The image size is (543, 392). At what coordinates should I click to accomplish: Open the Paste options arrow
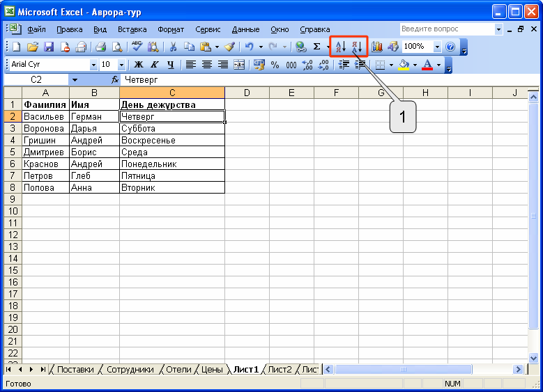pyautogui.click(x=217, y=47)
